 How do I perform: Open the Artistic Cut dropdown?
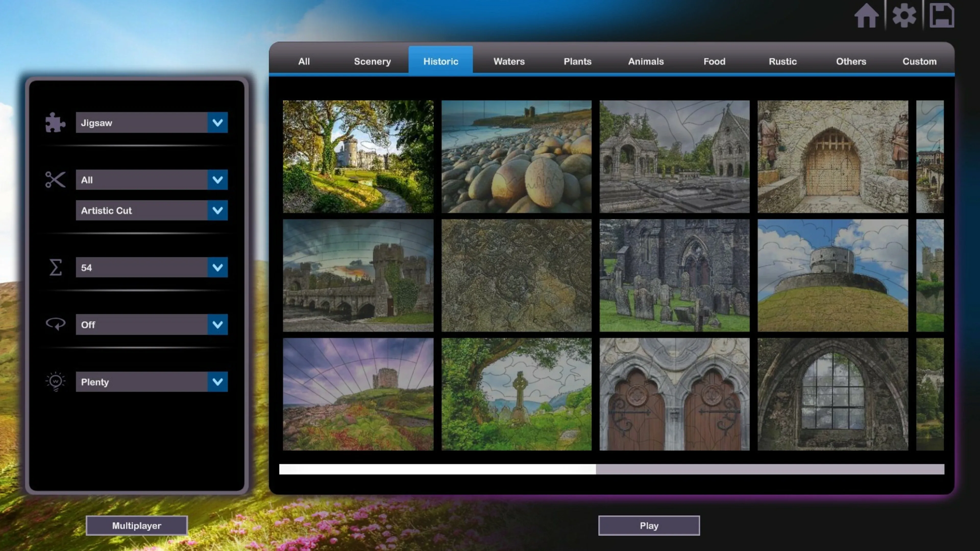point(217,210)
